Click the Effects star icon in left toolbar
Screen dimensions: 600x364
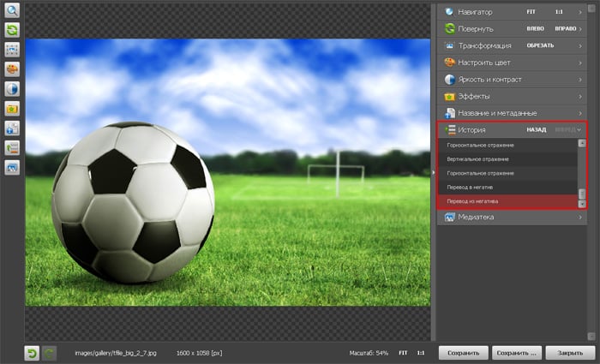[x=13, y=109]
